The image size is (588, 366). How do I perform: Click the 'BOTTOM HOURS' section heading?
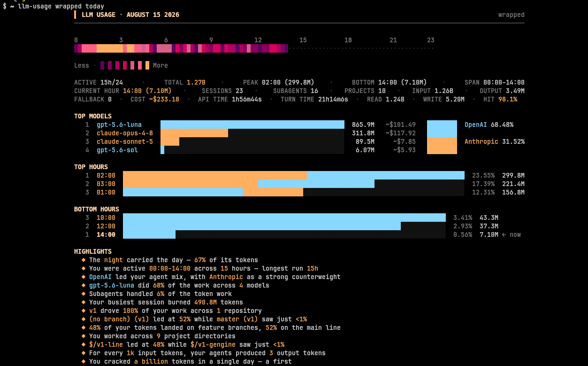97,209
